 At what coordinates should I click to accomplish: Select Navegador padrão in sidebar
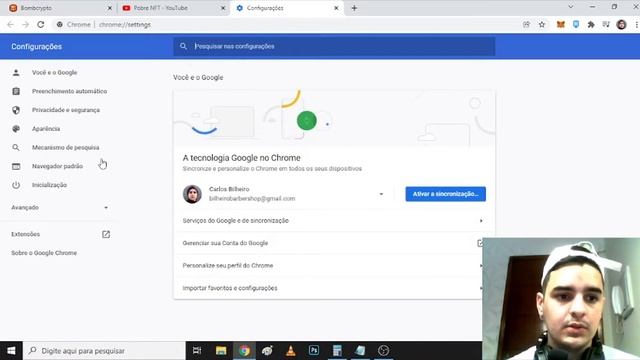(x=57, y=167)
